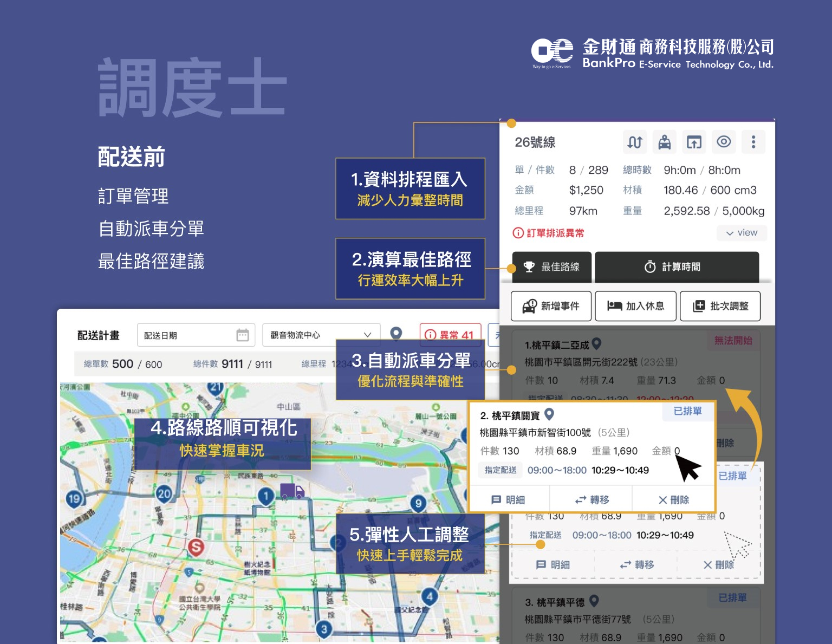Image resolution: width=832 pixels, height=644 pixels.
Task: Click the export upload icon in route header
Action: (x=694, y=142)
